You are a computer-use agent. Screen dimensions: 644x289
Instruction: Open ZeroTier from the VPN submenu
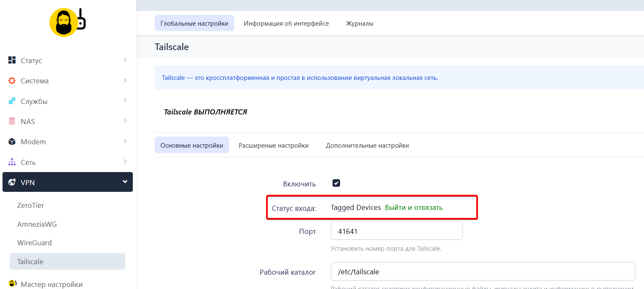point(32,205)
